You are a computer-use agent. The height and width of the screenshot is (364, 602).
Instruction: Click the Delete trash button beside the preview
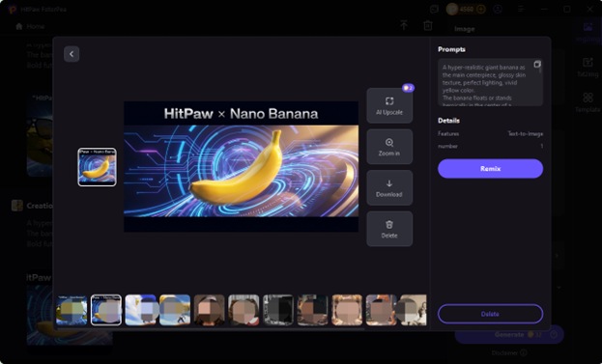pos(389,229)
